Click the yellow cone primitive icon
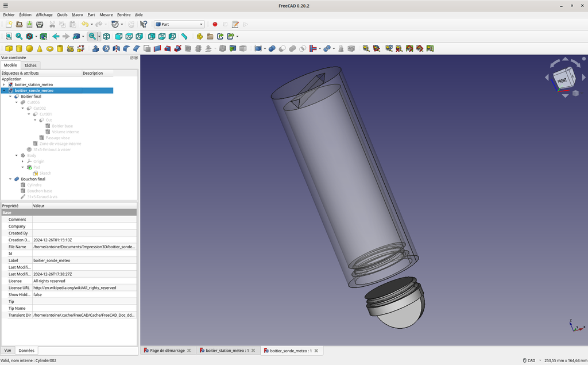The width and height of the screenshot is (588, 365). (40, 48)
